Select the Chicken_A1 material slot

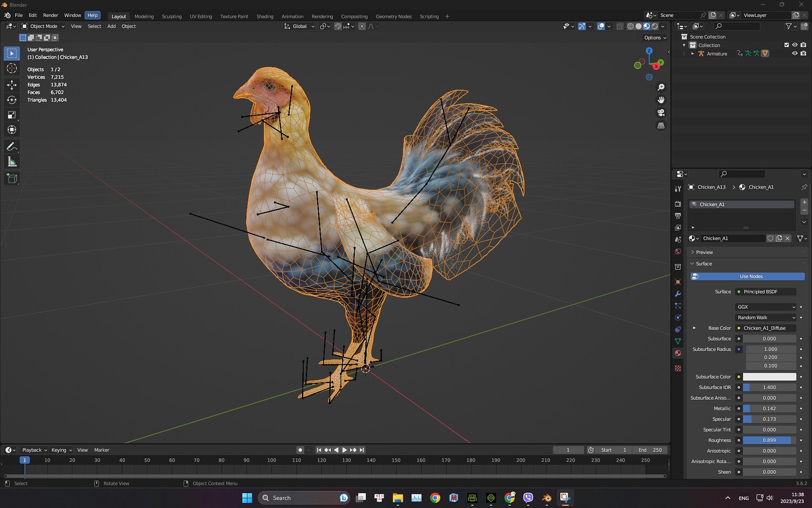pyautogui.click(x=742, y=204)
